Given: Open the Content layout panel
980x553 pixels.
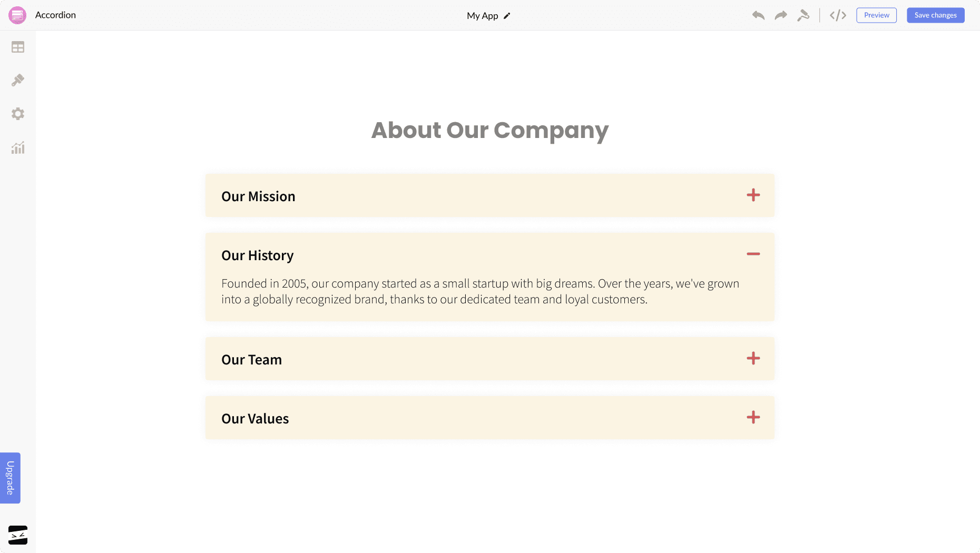Looking at the screenshot, I should click(x=17, y=47).
